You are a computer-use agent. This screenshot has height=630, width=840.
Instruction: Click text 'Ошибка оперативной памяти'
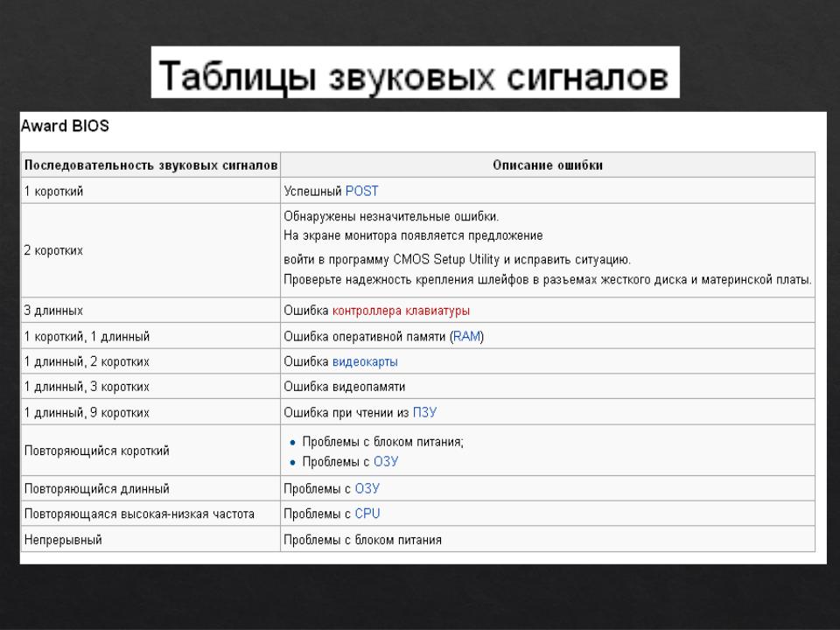pos(365,336)
